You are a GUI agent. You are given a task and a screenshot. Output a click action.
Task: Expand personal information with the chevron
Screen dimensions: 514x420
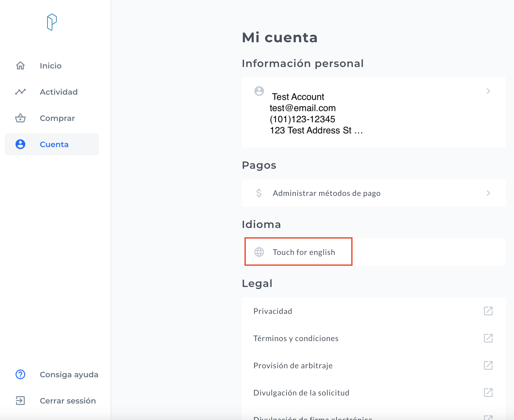(488, 91)
